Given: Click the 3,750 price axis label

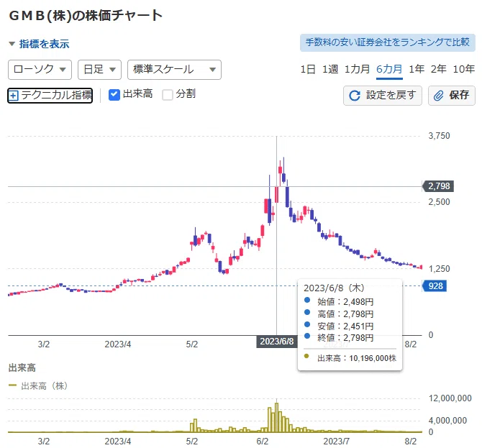Looking at the screenshot, I should tap(439, 136).
